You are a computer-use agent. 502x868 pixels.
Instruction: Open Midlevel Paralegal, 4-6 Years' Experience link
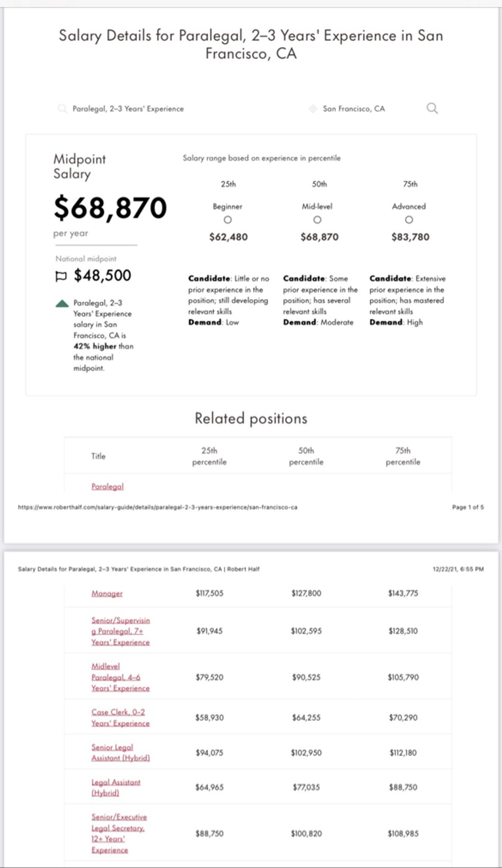coord(120,677)
